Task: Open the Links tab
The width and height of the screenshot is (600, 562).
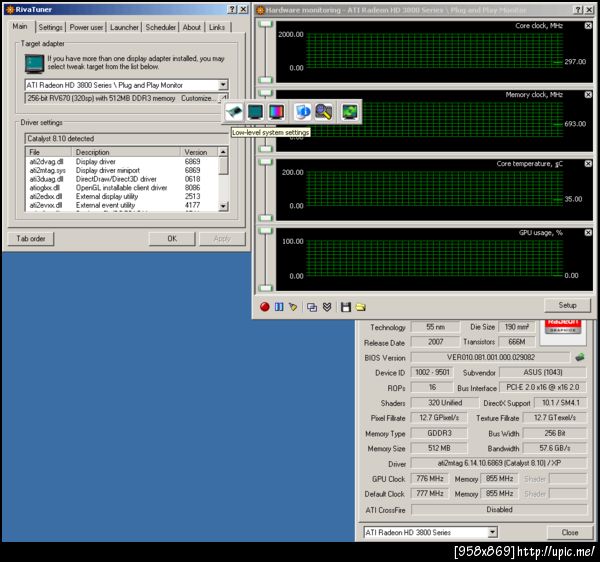Action: coord(217,27)
